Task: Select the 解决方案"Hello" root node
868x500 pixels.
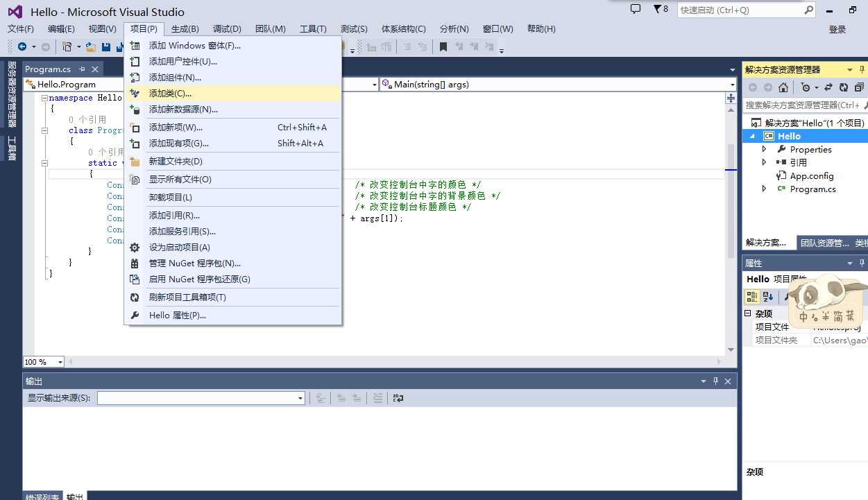Action: pos(815,123)
